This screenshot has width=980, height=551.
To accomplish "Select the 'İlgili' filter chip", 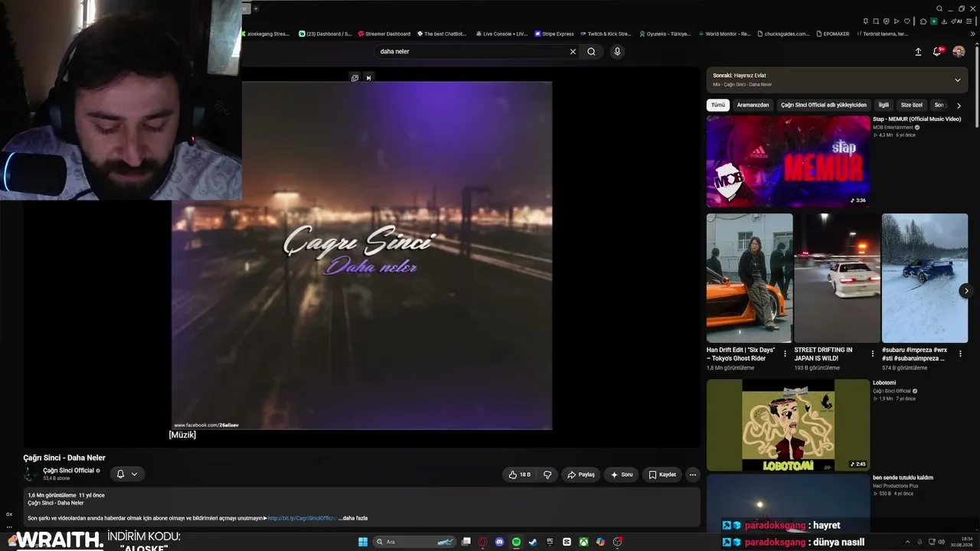I will point(884,105).
